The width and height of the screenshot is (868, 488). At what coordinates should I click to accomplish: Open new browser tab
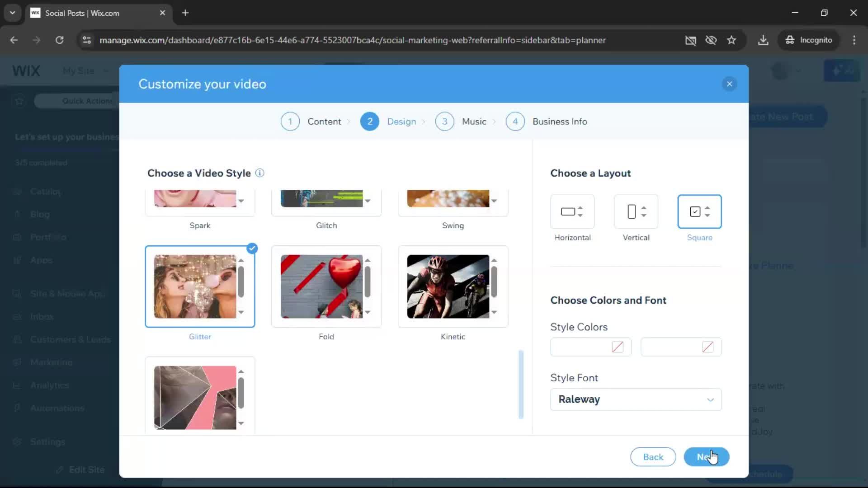click(185, 13)
